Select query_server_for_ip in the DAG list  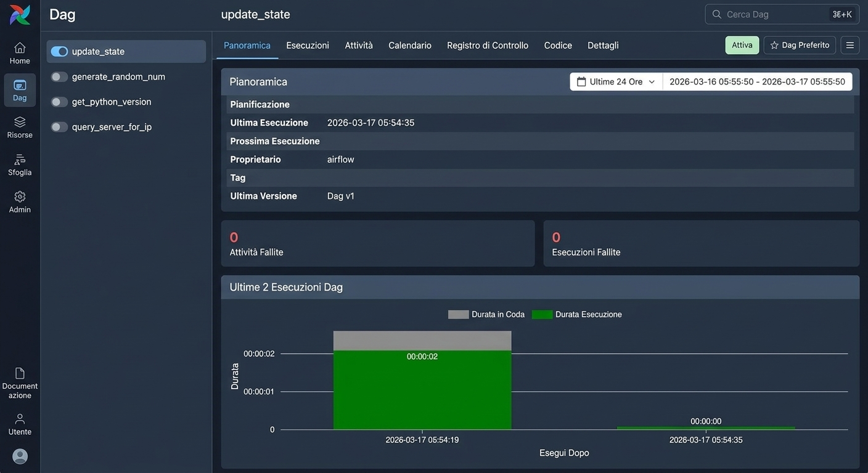pyautogui.click(x=112, y=127)
